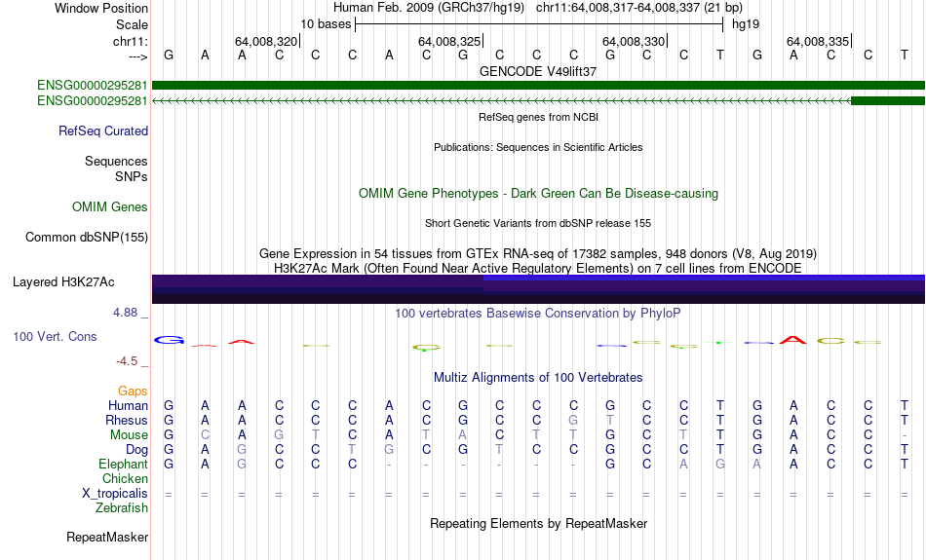Screen dimensions: 926x560
Task: Click the Dog species row label
Action: [x=136, y=450]
